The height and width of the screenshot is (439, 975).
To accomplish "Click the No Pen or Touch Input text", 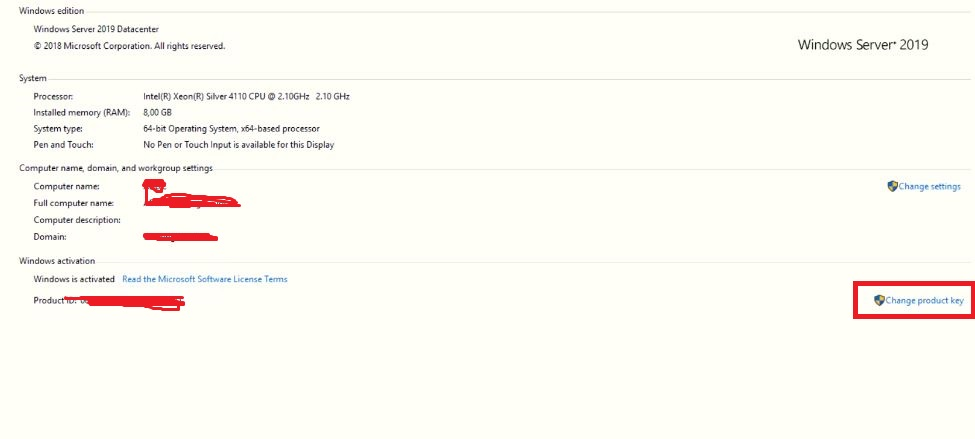I will click(x=239, y=145).
